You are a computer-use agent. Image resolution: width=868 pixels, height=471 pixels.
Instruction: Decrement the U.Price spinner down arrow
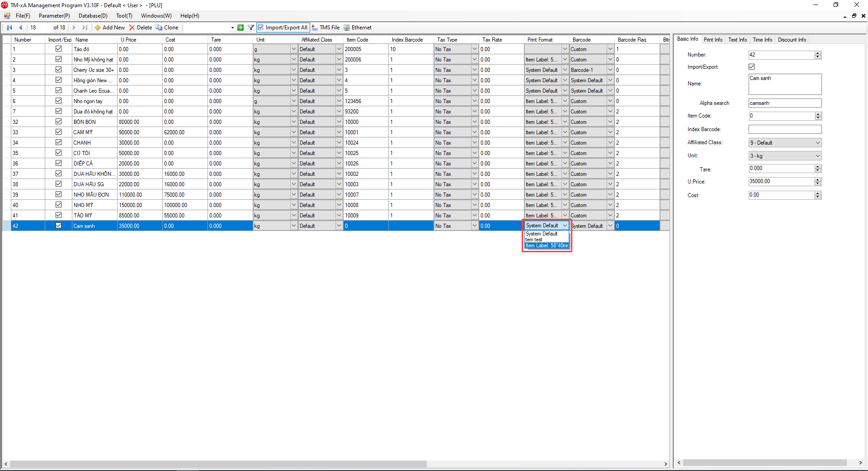coord(818,184)
